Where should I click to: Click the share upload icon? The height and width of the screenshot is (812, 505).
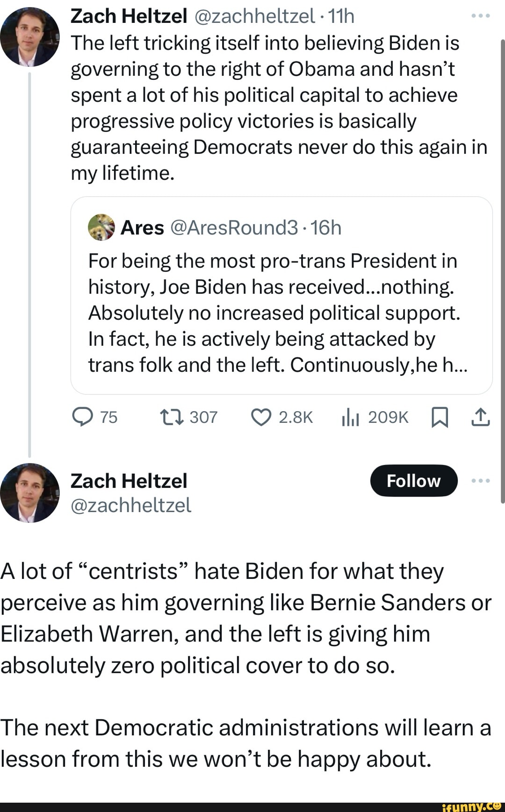pyautogui.click(x=481, y=417)
